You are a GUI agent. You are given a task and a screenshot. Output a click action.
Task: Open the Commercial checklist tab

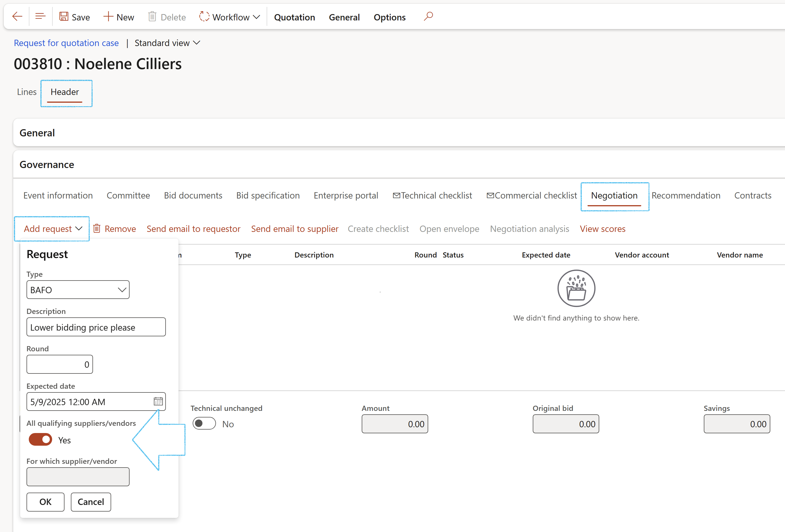point(532,195)
